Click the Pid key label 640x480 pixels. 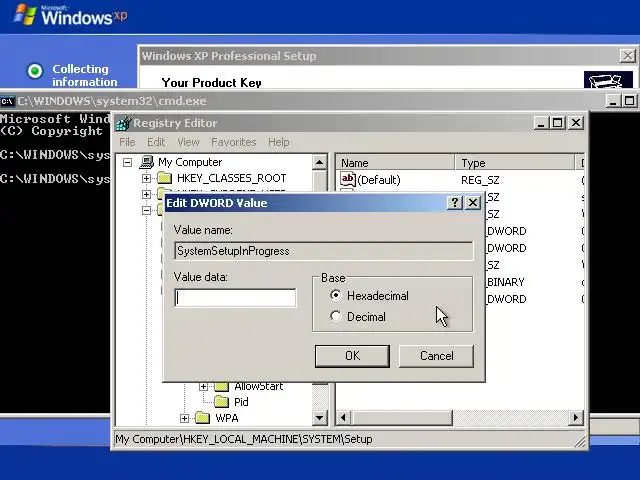241,402
